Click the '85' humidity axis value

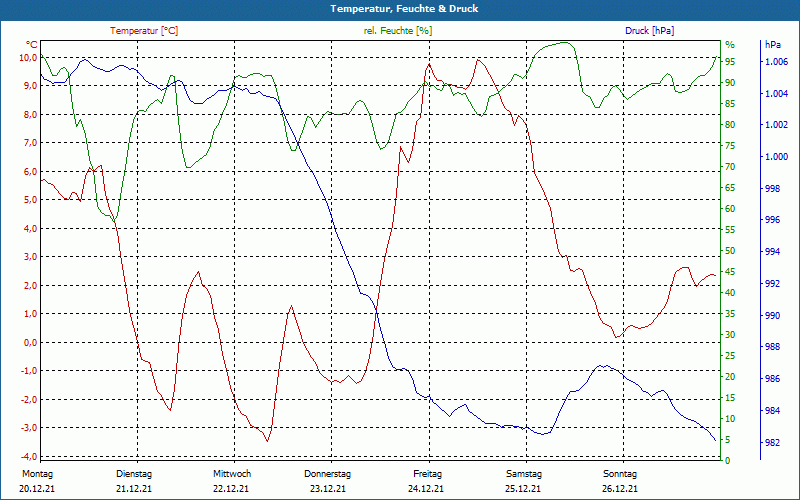(730, 104)
